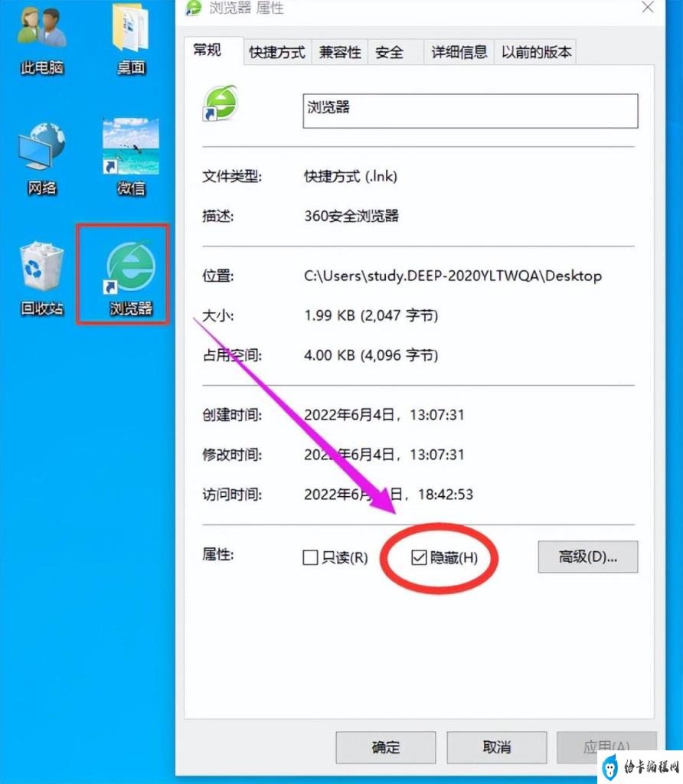Image resolution: width=683 pixels, height=784 pixels.
Task: Select the 微信 shortcut icon
Action: (131, 157)
